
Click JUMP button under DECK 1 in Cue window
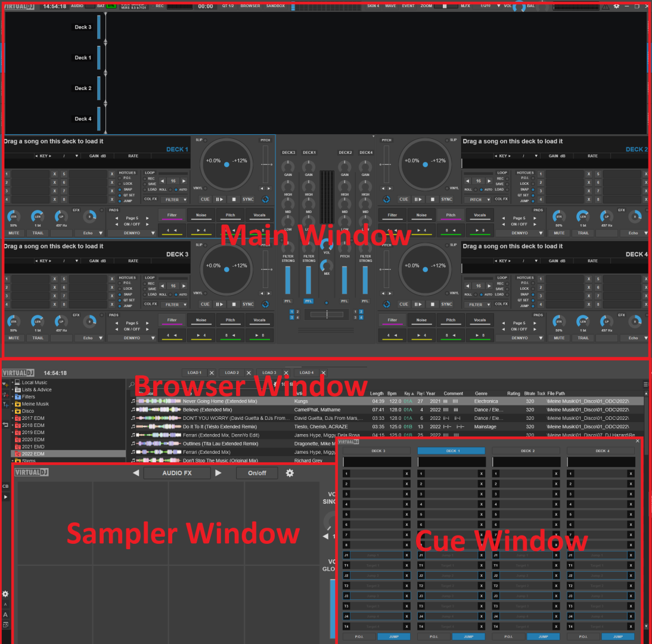click(468, 636)
